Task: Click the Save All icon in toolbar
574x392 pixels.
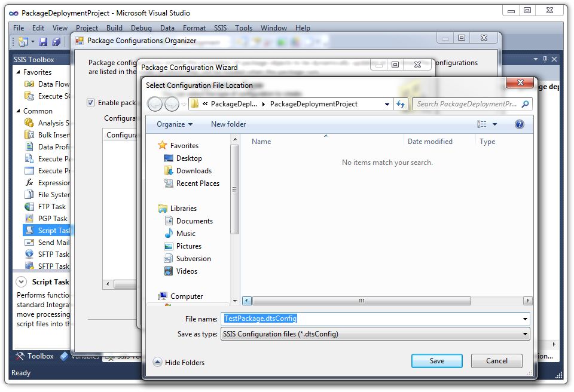Action: pyautogui.click(x=56, y=42)
